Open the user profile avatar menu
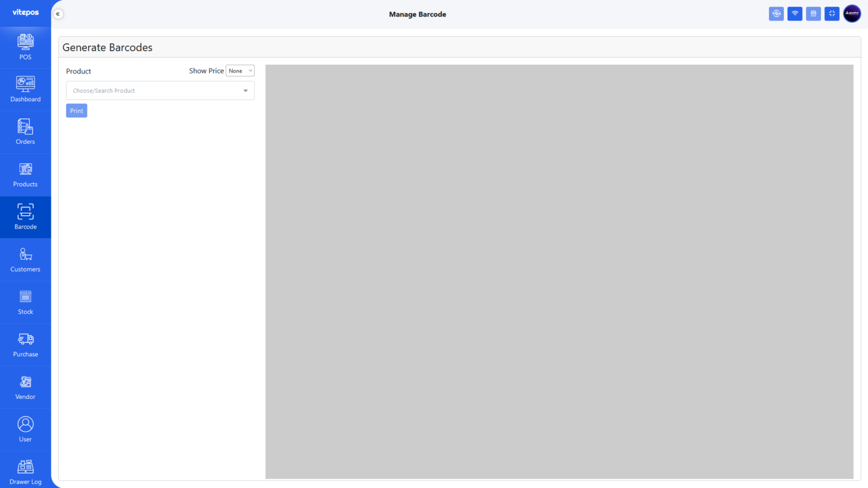This screenshot has width=868, height=488. pos(851,14)
